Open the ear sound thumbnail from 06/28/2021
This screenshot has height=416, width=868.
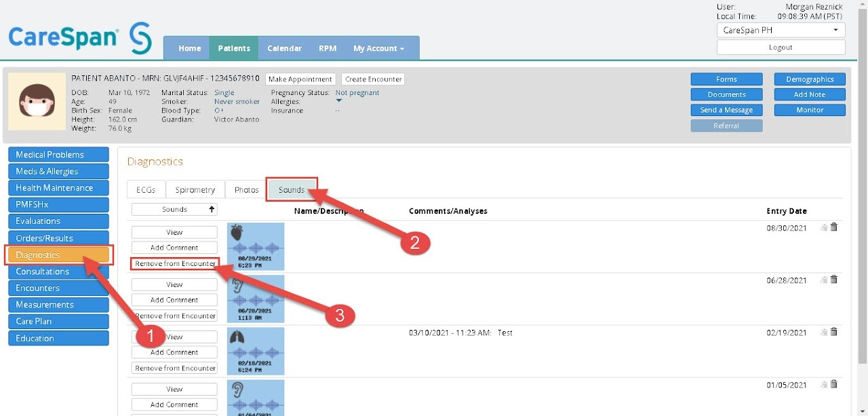(x=256, y=299)
